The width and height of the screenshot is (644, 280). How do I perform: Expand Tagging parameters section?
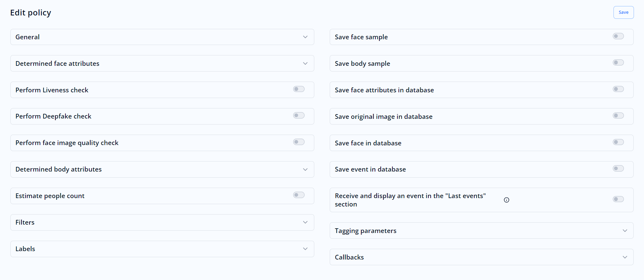click(x=625, y=231)
